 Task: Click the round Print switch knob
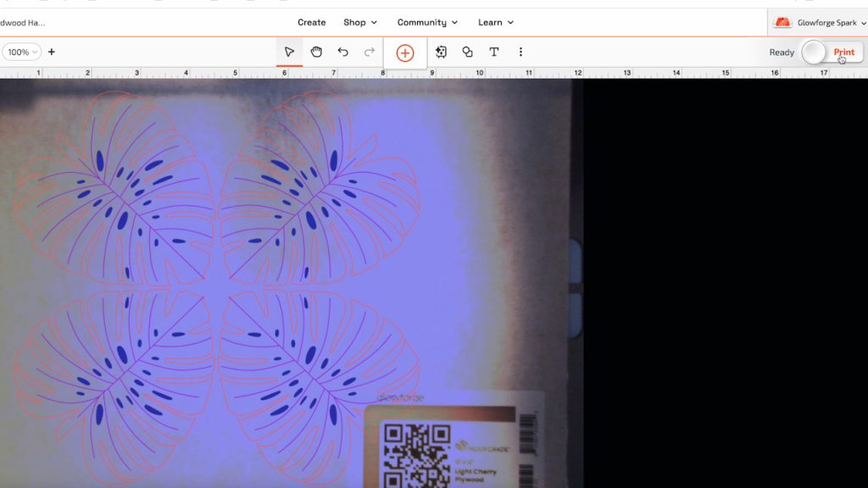click(814, 53)
